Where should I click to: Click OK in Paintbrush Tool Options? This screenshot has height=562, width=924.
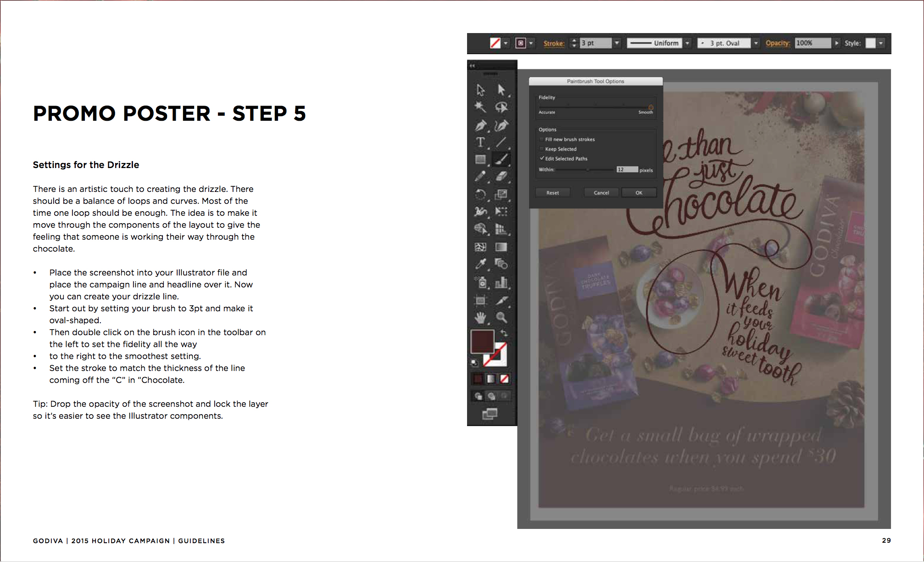pyautogui.click(x=639, y=193)
